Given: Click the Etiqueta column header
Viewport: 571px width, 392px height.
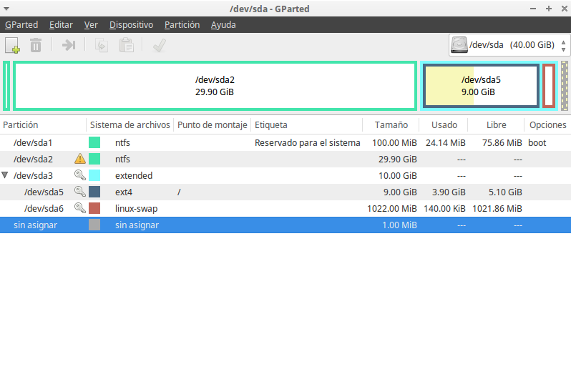Looking at the screenshot, I should (307, 125).
